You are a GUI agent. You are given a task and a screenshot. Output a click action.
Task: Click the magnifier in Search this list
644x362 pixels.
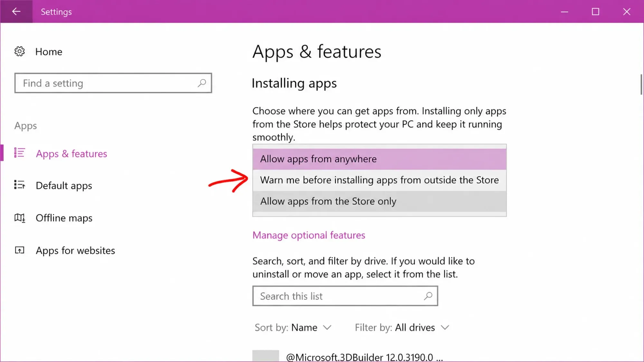click(428, 296)
